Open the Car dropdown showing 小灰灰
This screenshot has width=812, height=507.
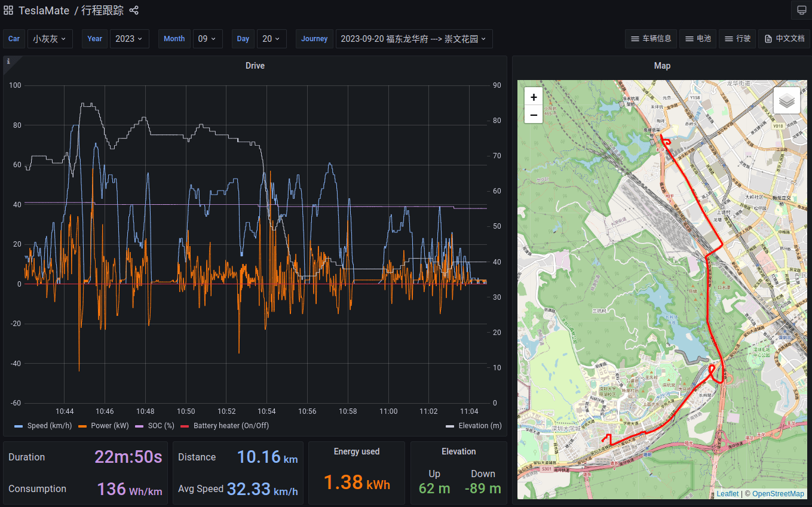(x=49, y=39)
